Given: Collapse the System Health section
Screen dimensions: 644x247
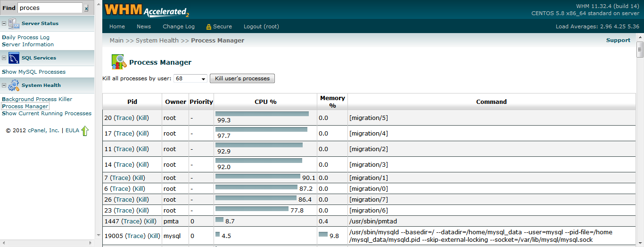Looking at the screenshot, I should pos(4,85).
